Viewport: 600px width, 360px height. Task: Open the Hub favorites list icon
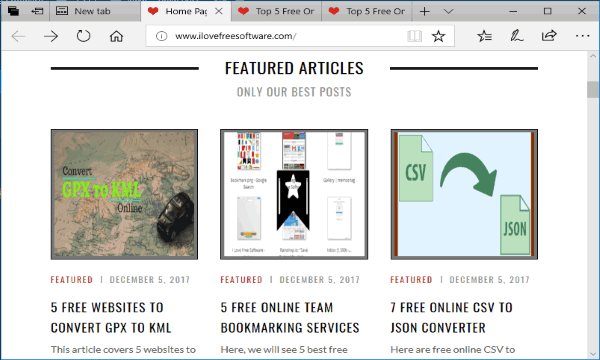(x=484, y=36)
